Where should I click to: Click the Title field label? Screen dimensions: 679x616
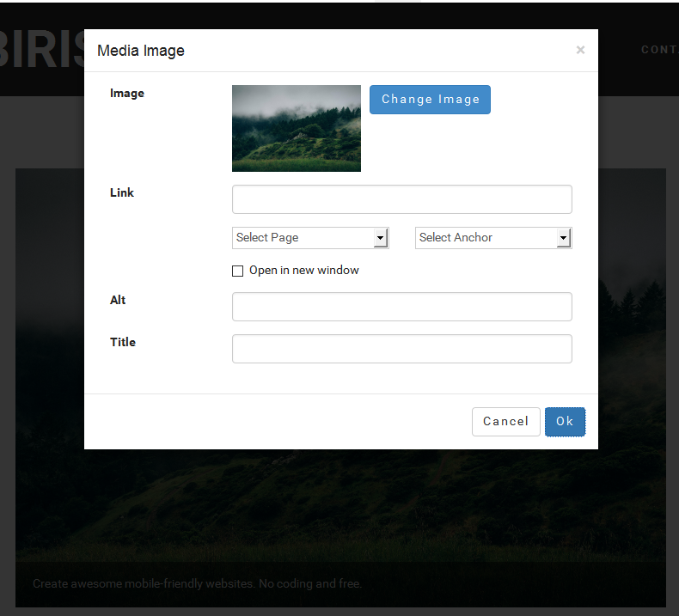[123, 342]
